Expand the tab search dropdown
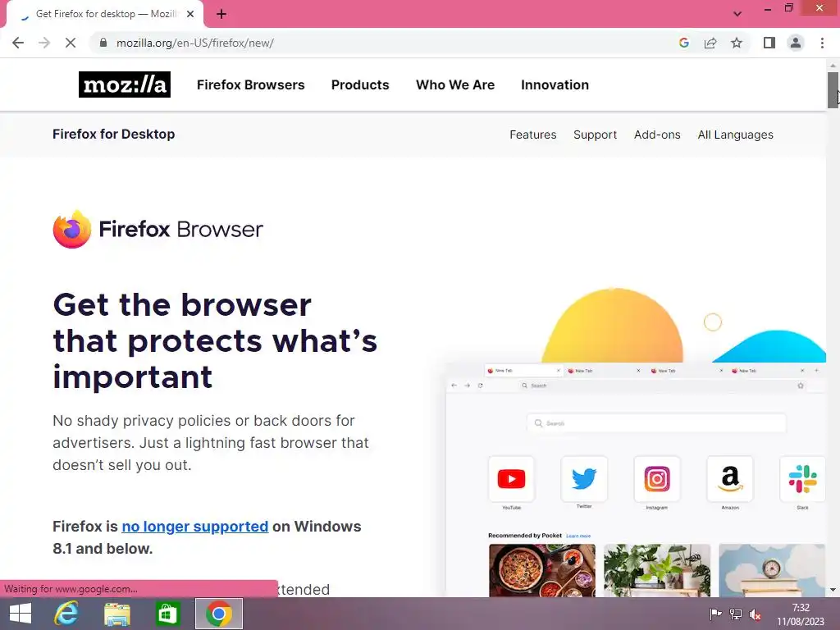Screen dimensions: 840x630 pos(737,14)
